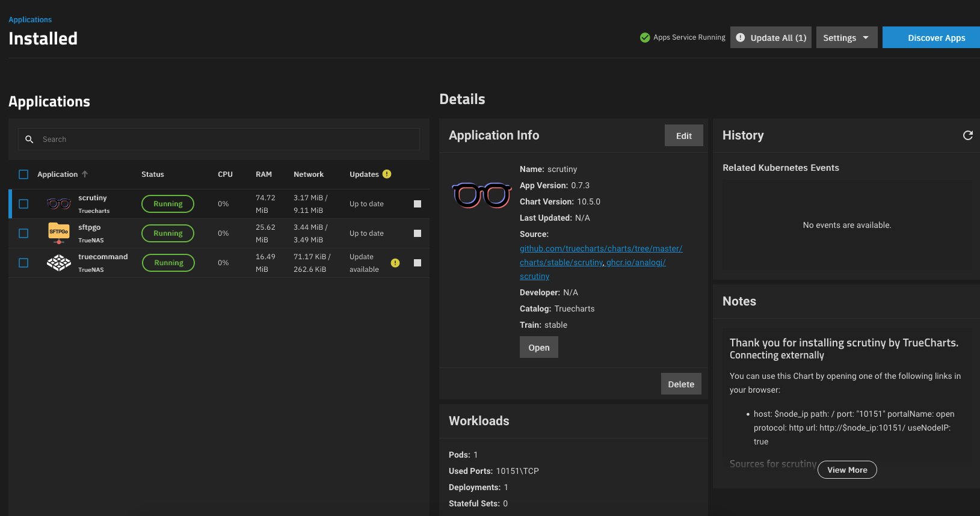Select the scrutiny app name in the list

[x=93, y=198]
